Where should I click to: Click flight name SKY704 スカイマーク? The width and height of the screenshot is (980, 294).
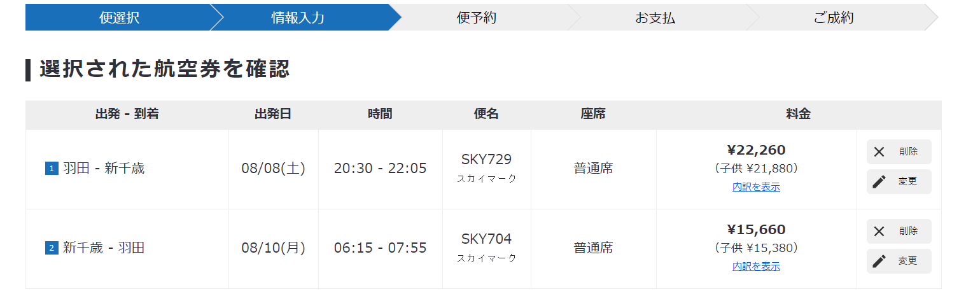click(487, 248)
